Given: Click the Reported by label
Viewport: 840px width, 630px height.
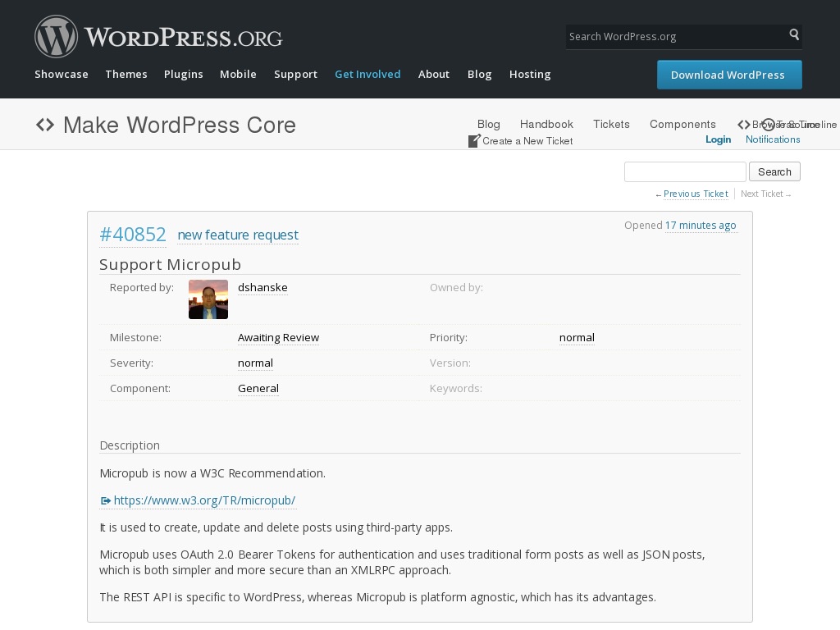Looking at the screenshot, I should tap(141, 288).
